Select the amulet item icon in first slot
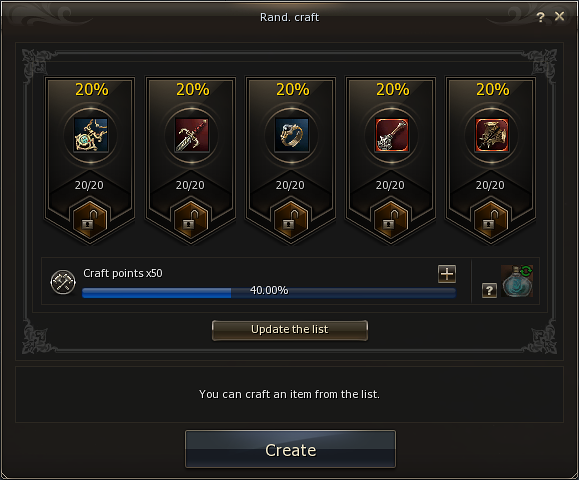 pos(91,135)
